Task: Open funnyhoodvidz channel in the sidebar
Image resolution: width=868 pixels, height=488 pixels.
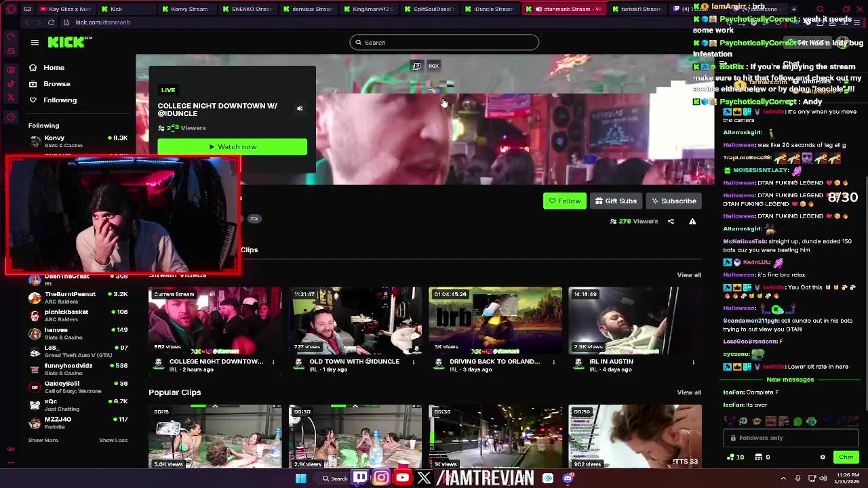Action: [x=78, y=369]
